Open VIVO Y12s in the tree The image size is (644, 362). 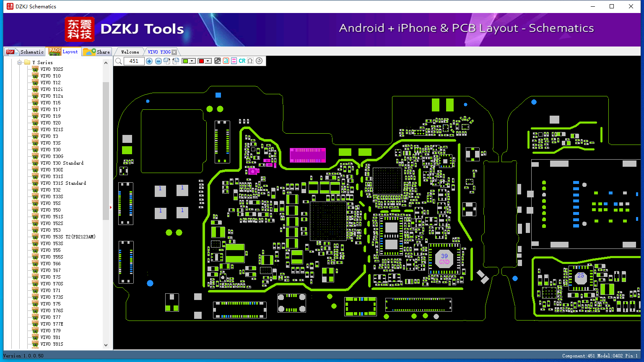(52, 96)
